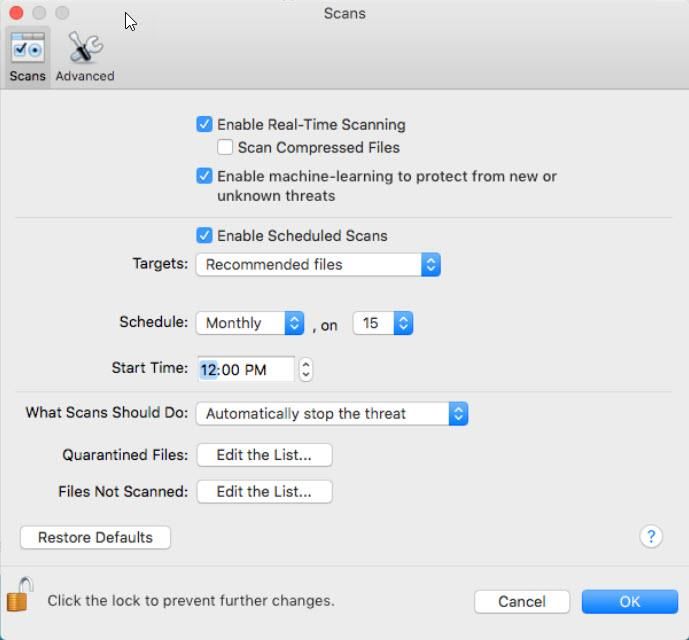Viewport: 689px width, 640px height.
Task: Open the Targets Recommended files dropdown
Action: tap(318, 265)
